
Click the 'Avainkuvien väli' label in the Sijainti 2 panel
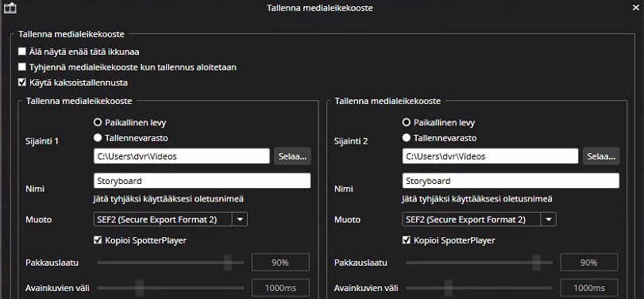366,288
